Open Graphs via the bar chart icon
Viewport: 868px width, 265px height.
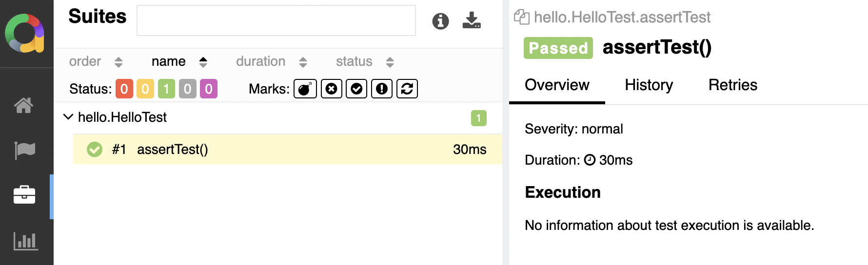click(25, 241)
